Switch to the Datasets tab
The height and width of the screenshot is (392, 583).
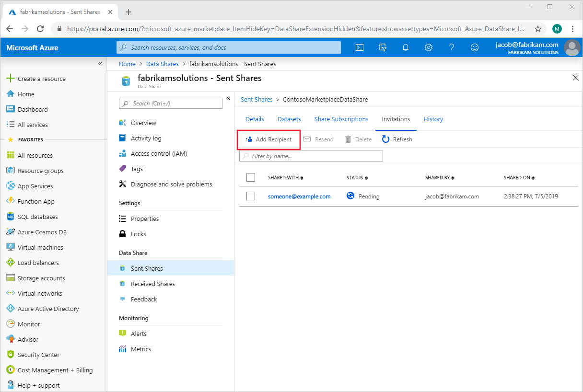pos(289,119)
